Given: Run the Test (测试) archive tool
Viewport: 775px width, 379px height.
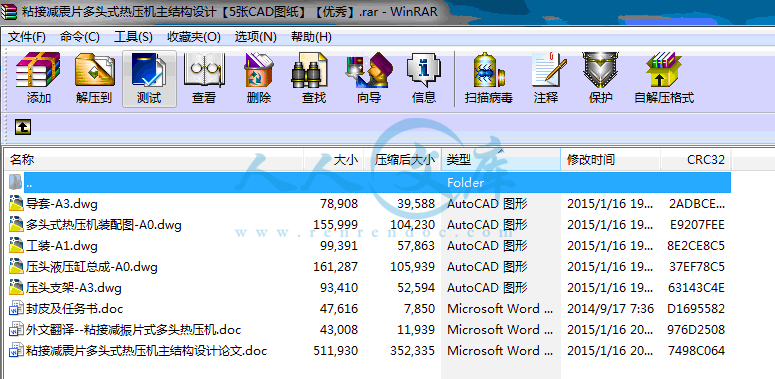Looking at the screenshot, I should click(x=149, y=78).
